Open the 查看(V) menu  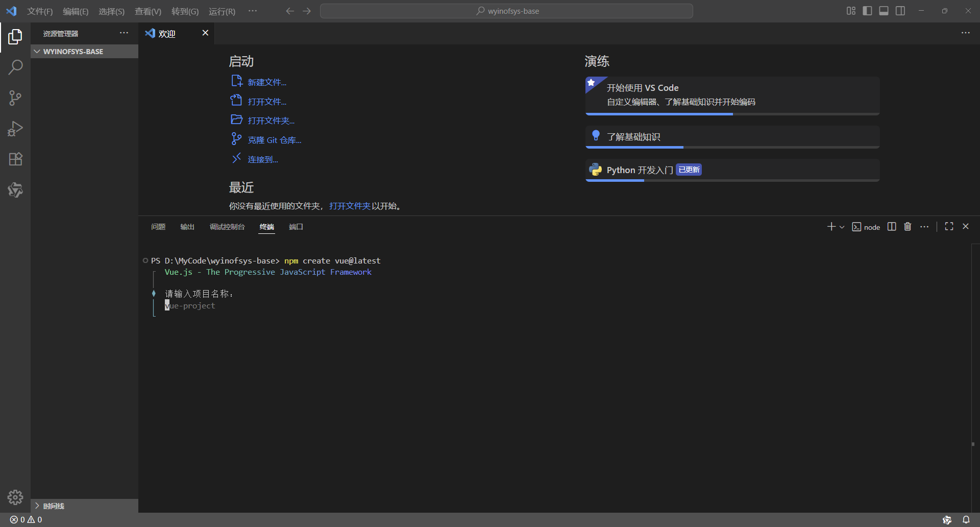(x=148, y=11)
